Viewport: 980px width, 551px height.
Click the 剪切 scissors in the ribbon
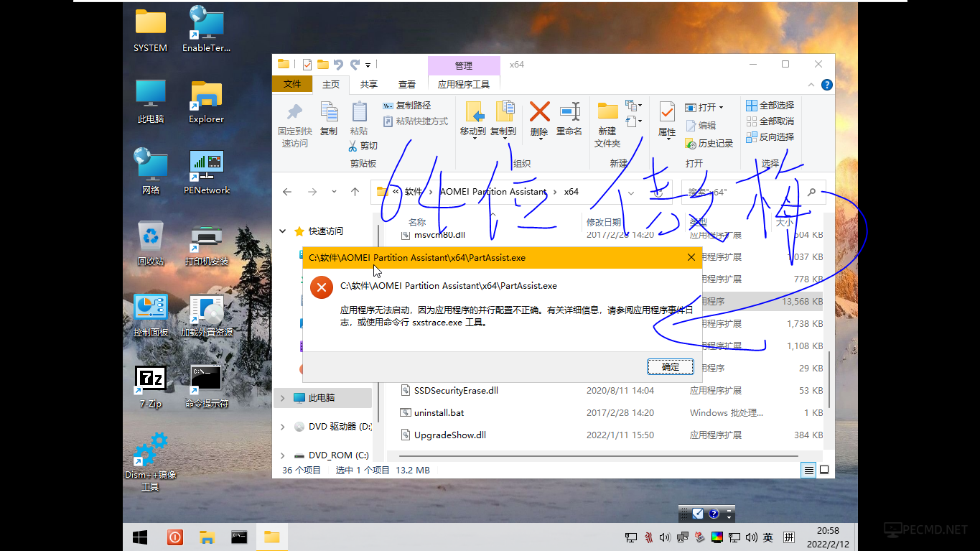(363, 146)
